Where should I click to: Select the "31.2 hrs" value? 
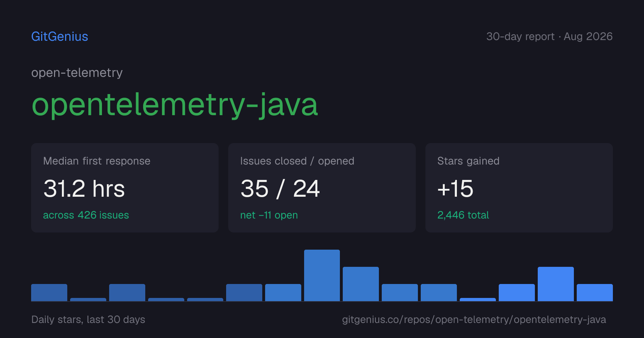click(84, 188)
